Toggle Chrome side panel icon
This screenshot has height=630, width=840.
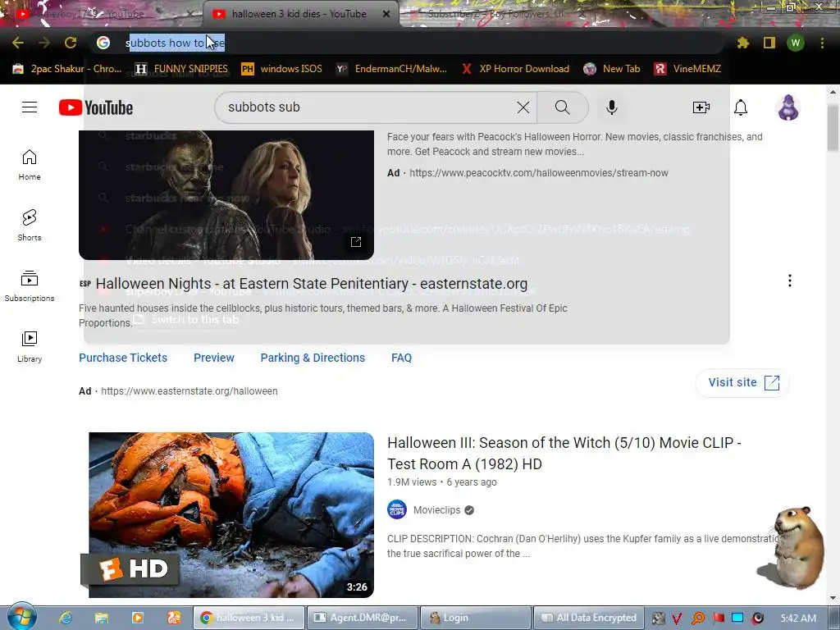pos(769,43)
